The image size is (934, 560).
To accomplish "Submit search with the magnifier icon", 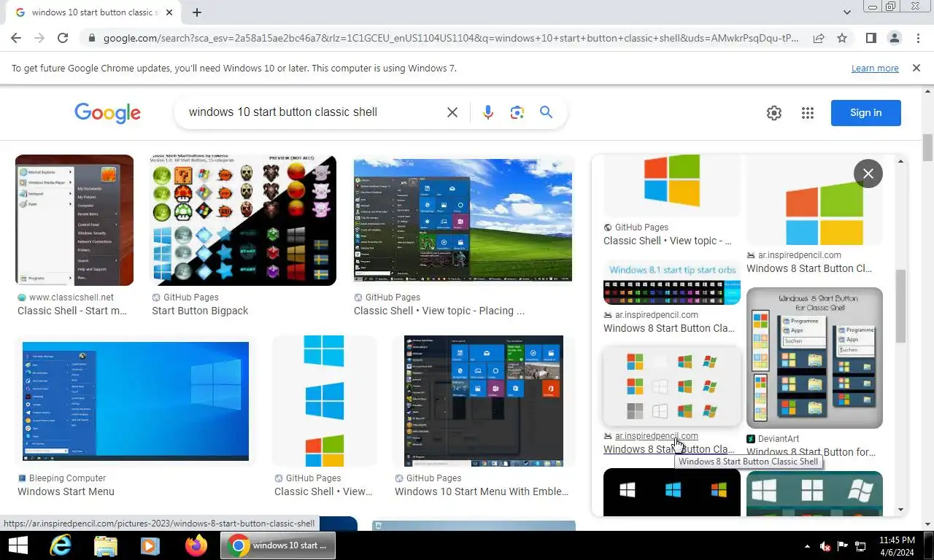I will pos(546,112).
